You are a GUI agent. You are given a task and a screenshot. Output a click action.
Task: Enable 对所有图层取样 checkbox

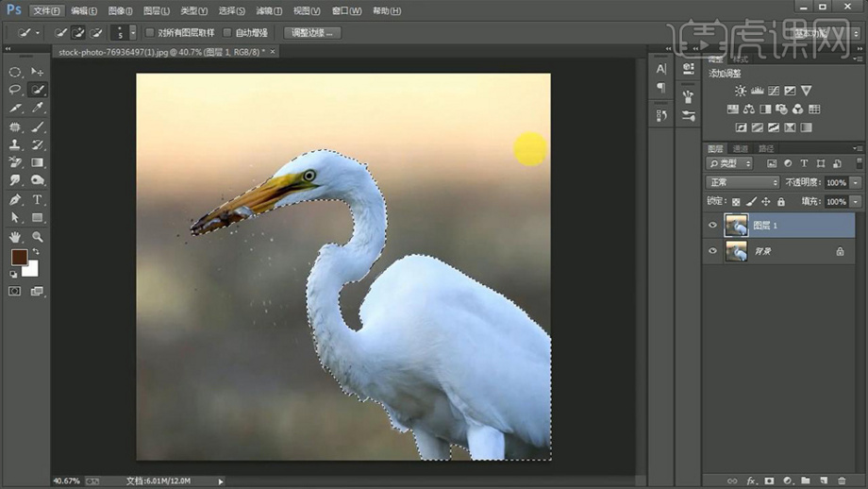(x=150, y=33)
